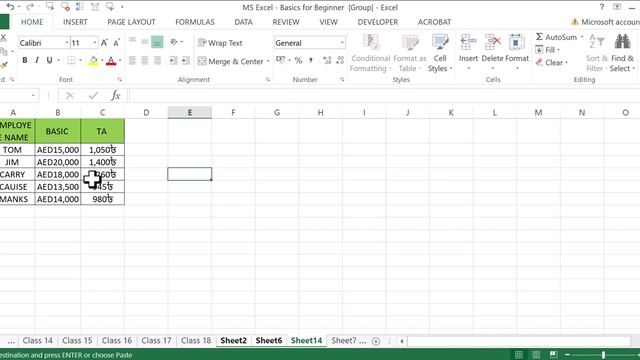Open Format as Table gallery

(x=410, y=53)
